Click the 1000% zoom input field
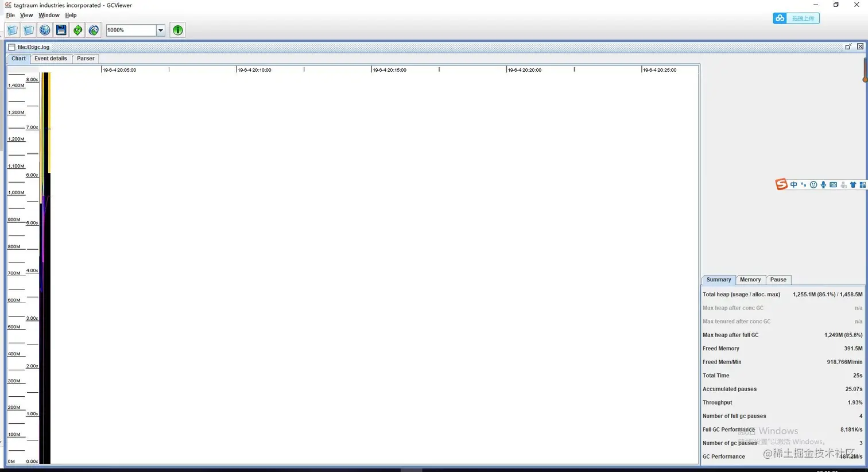Screen dimensions: 868x472 tap(131, 30)
